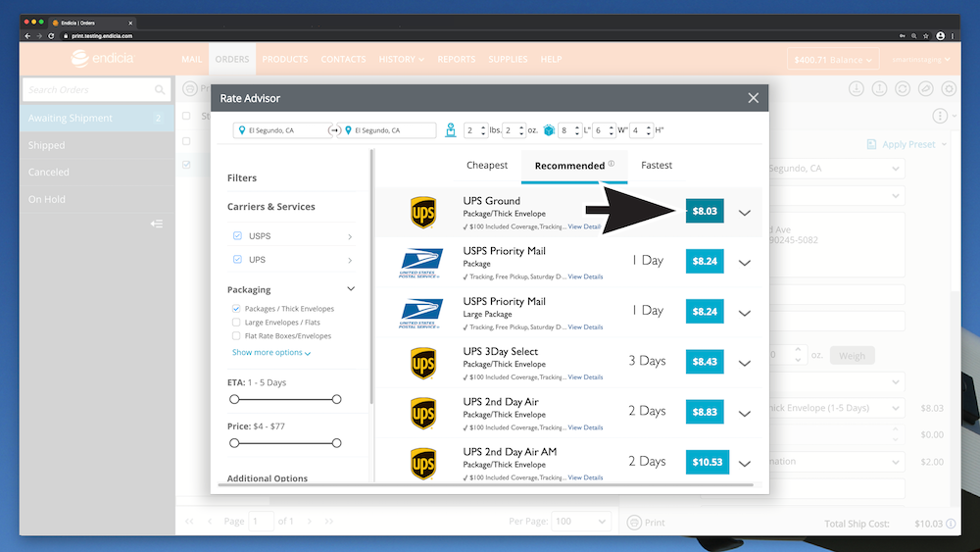Close the Rate Advisor dialog
This screenshot has width=980, height=552.
pos(753,97)
